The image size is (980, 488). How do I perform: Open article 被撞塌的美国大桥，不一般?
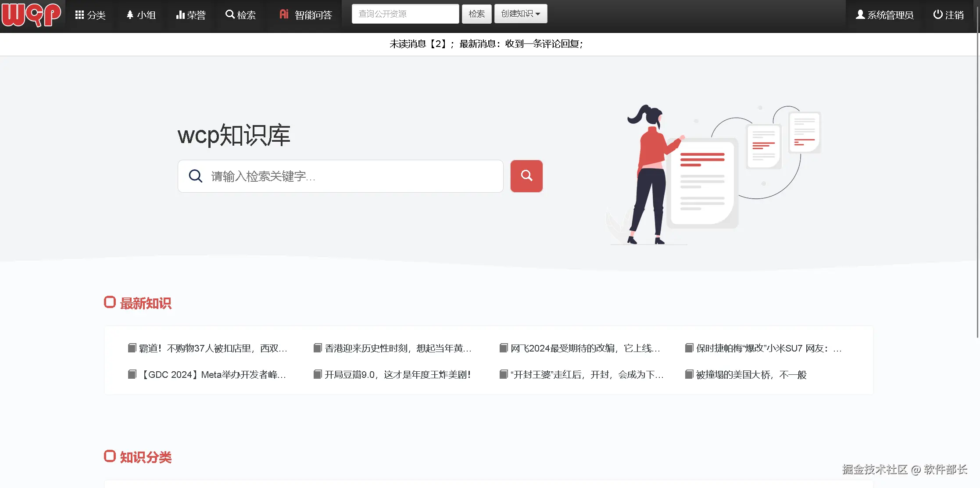751,375
